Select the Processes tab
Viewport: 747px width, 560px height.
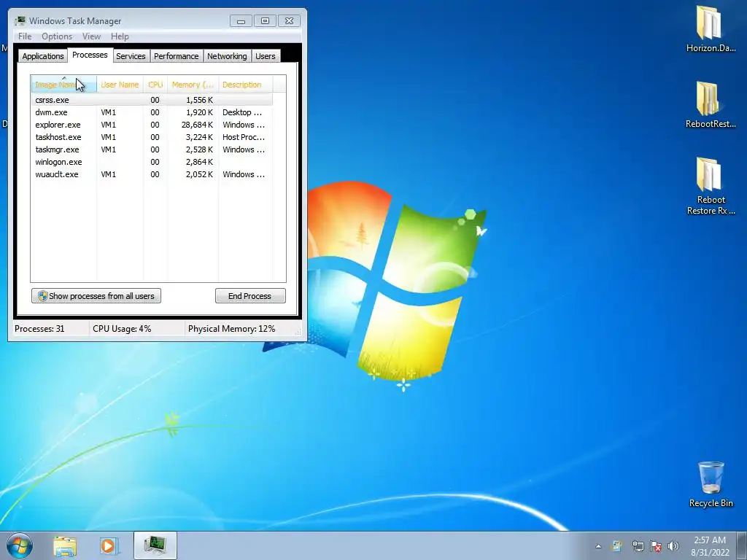point(90,55)
